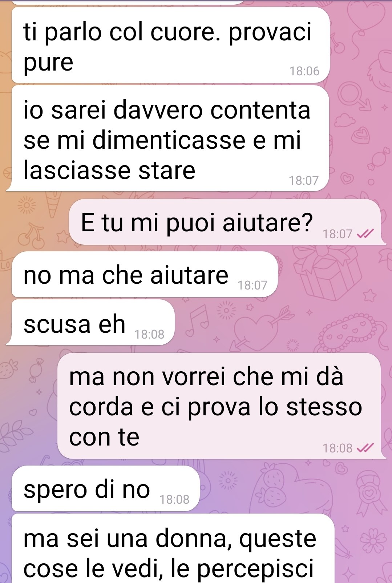Tap the double check marks on "E tu mi puoi aiutare?"

click(365, 234)
